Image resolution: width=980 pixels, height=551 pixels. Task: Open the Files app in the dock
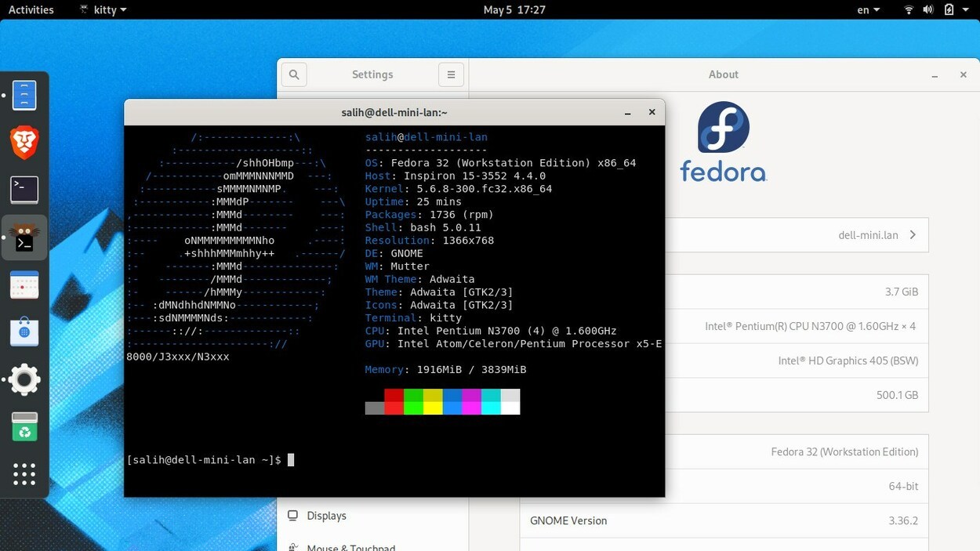tap(24, 95)
